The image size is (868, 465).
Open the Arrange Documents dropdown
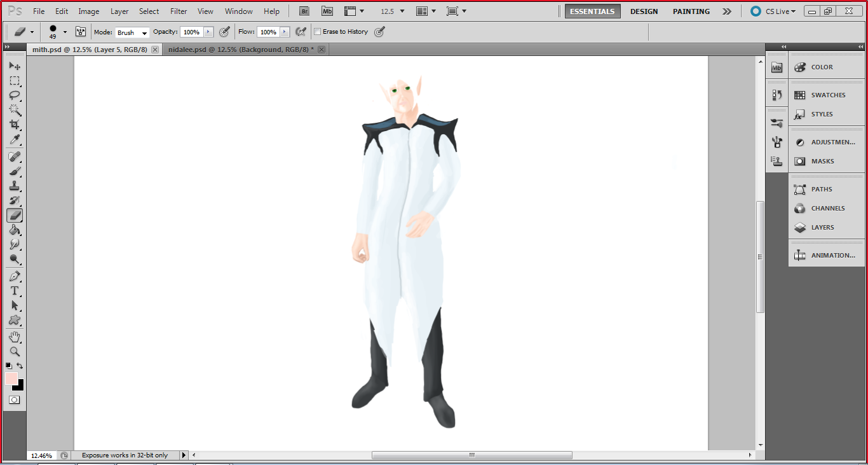pos(426,11)
